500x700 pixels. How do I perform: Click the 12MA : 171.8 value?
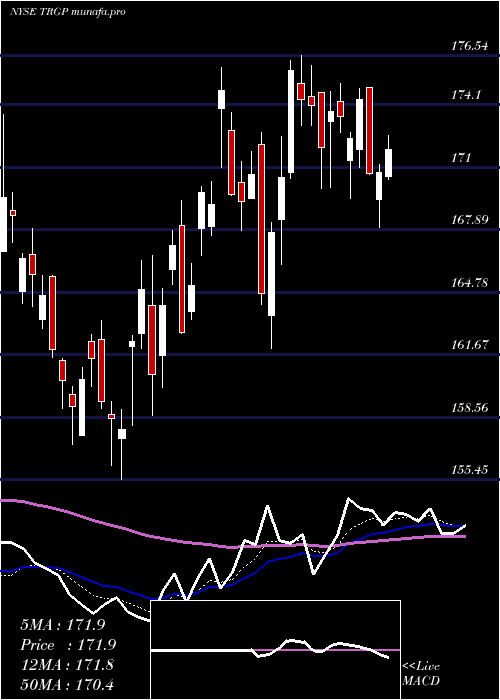pyautogui.click(x=67, y=665)
